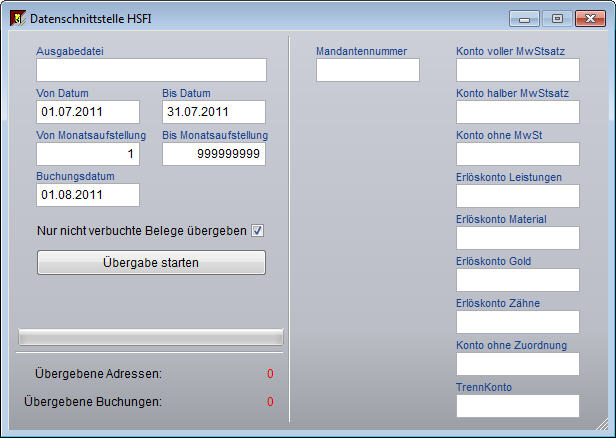Click the Erlöskonto Leistungen field
This screenshot has height=438, width=616.
coord(518,196)
